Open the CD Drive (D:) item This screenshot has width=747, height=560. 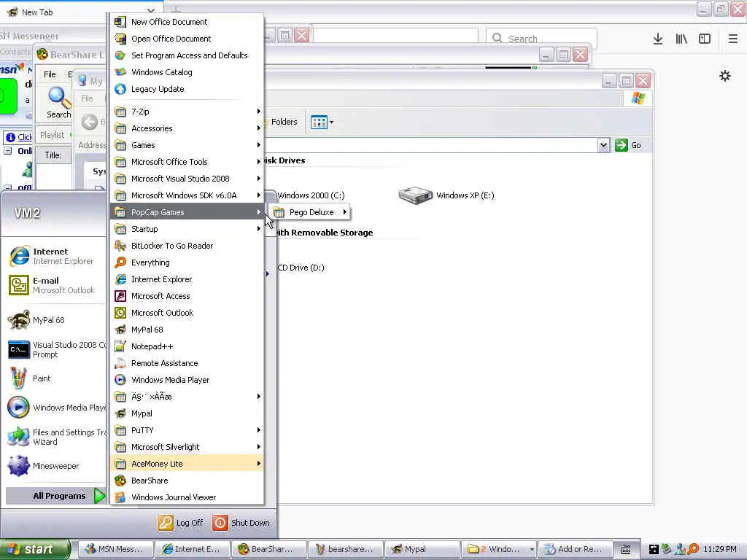pos(300,268)
